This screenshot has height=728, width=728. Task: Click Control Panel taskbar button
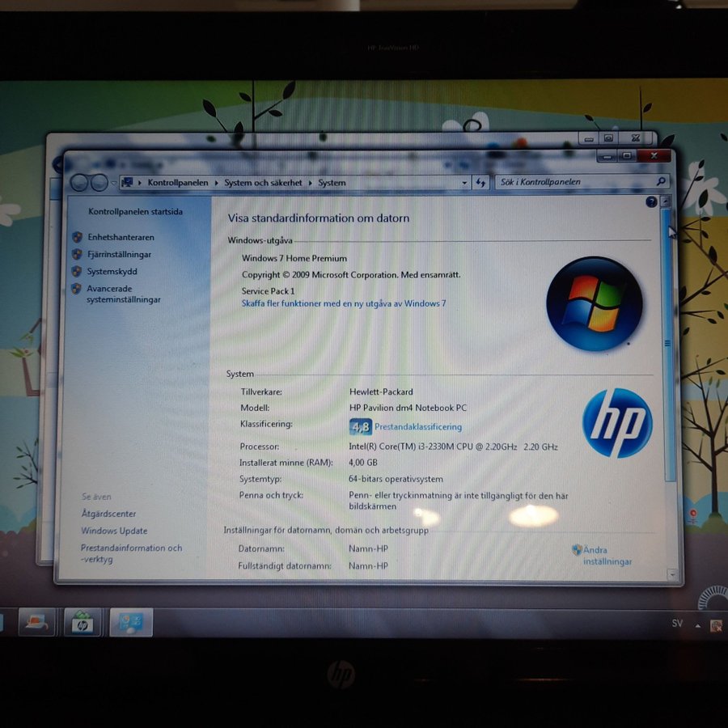[x=131, y=622]
